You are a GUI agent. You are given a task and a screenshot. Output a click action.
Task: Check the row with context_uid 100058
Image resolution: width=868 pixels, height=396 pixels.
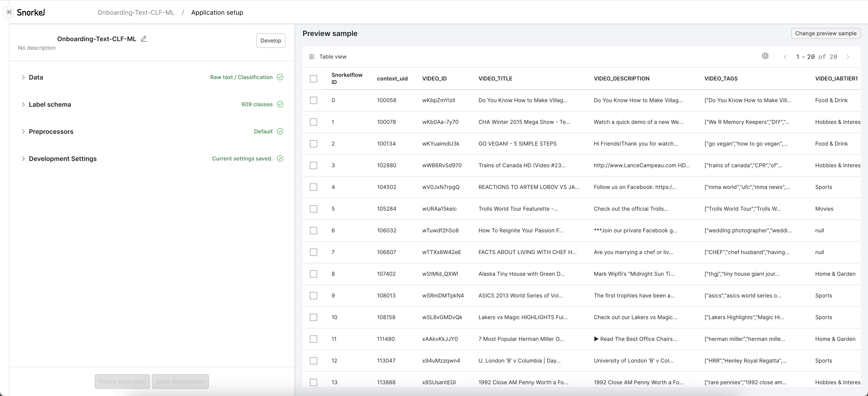(x=313, y=100)
